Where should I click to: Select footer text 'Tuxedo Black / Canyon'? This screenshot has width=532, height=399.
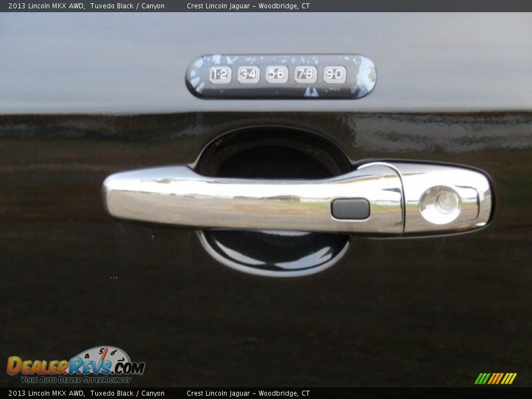[127, 393]
